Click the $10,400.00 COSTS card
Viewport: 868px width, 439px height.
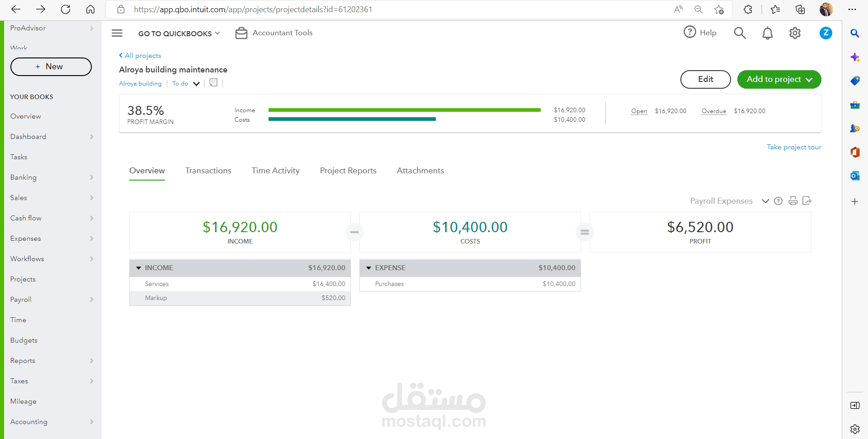point(470,232)
